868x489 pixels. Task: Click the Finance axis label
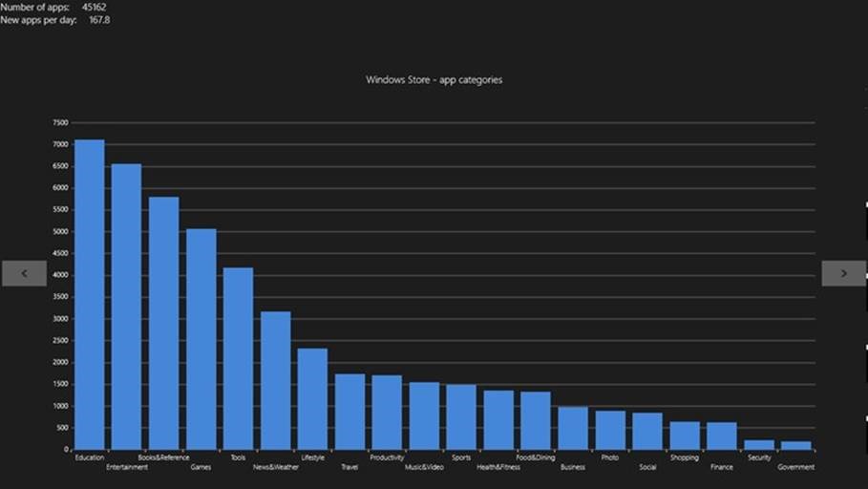point(722,467)
